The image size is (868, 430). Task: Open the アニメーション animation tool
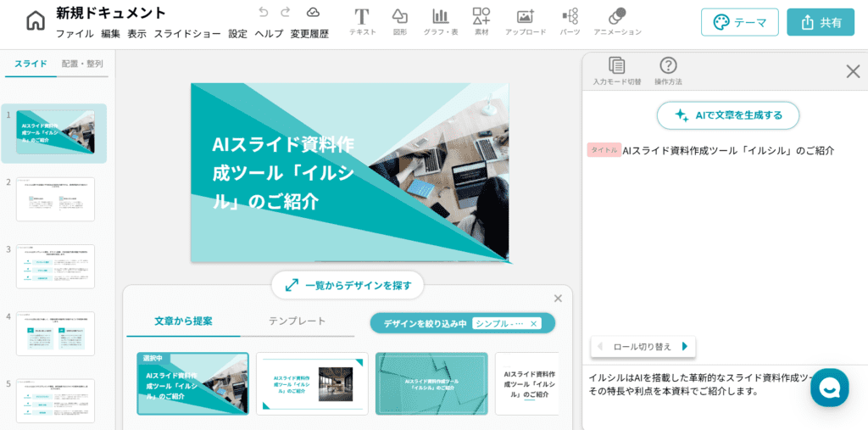tap(617, 21)
